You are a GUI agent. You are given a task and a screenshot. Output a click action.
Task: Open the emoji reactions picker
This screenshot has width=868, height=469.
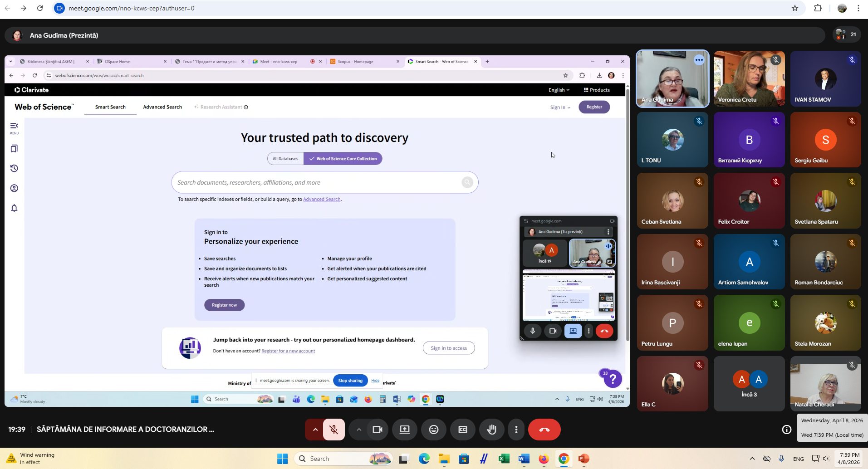tap(433, 430)
